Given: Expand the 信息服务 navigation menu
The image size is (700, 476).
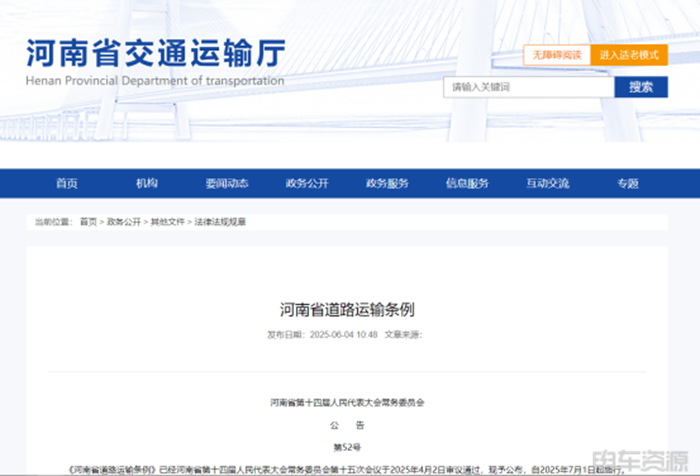Looking at the screenshot, I should point(467,183).
